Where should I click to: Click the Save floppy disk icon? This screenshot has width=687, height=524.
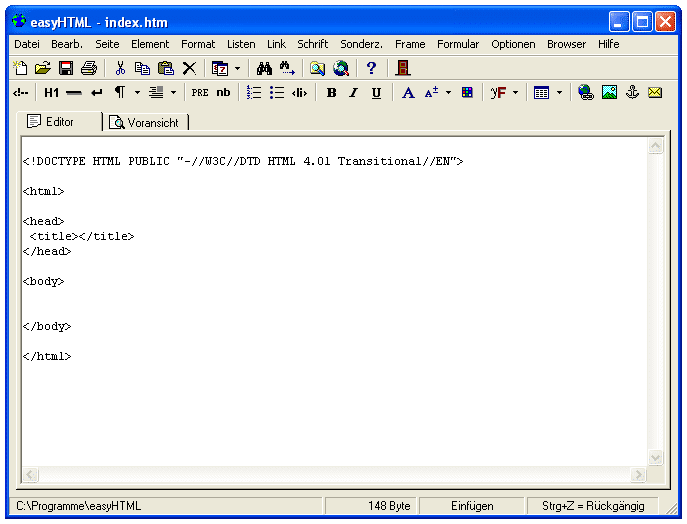[66, 68]
